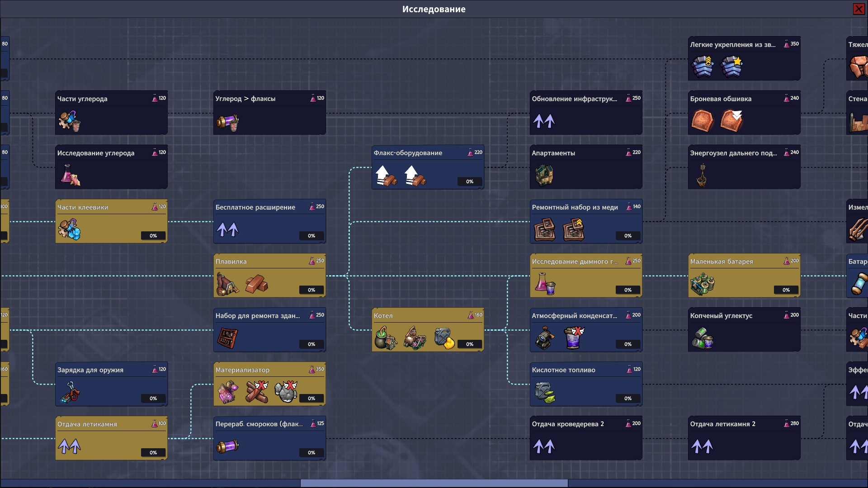Click the materializer house icon in Материализатор
Image resolution: width=868 pixels, height=488 pixels.
[x=228, y=392]
